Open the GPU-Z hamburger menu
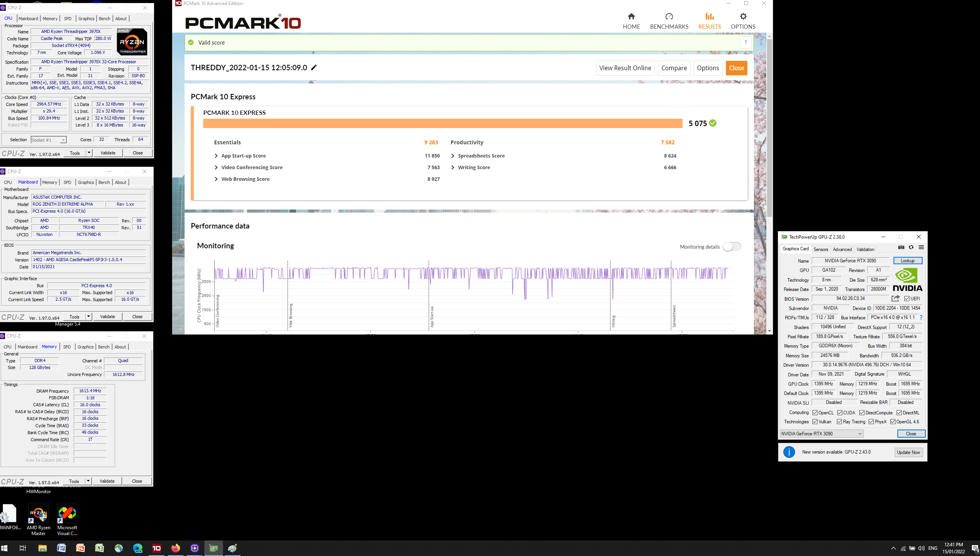The image size is (980, 556). coord(921,247)
